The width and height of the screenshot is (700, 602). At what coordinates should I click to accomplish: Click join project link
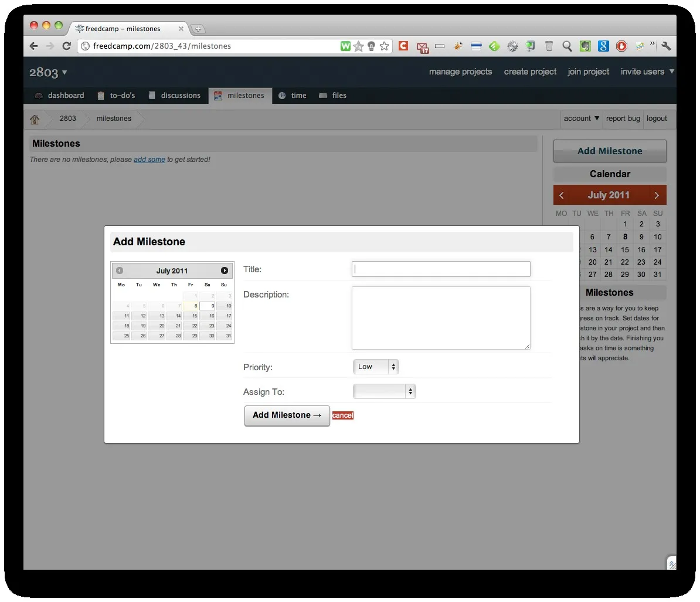coord(589,72)
